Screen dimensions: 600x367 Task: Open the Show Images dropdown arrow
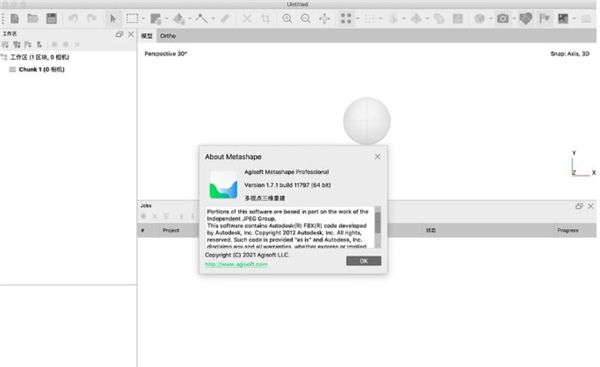[x=574, y=19]
